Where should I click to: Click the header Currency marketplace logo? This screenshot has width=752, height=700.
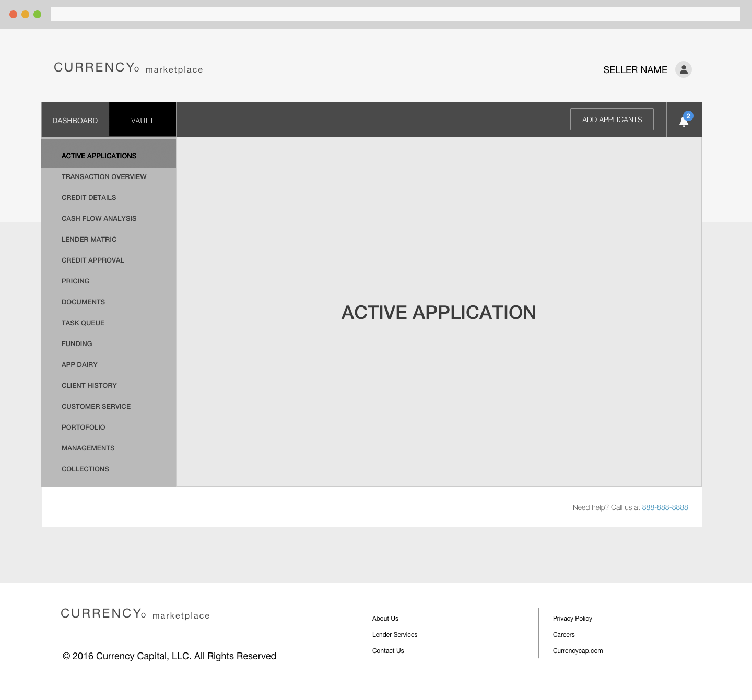coord(128,68)
